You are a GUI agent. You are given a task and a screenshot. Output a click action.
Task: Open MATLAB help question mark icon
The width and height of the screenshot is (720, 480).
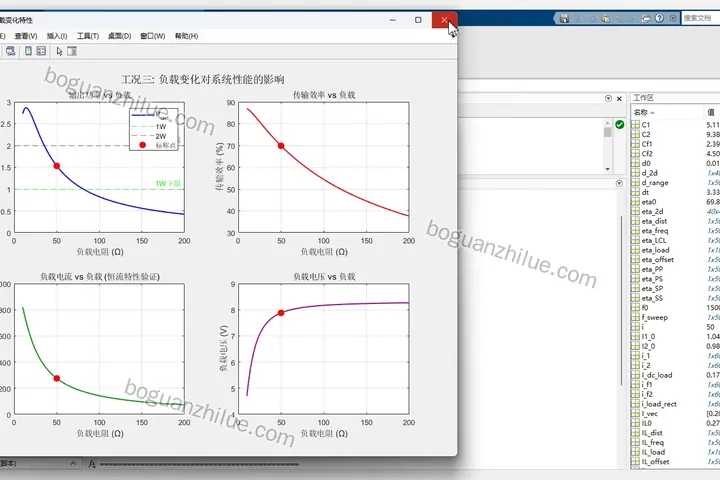tap(659, 18)
